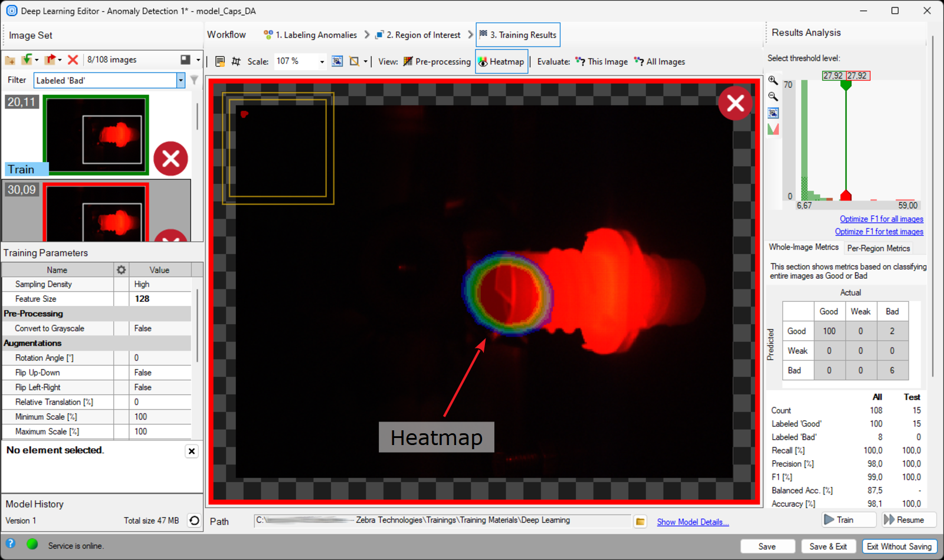Click the browse folder icon next to Path
The image size is (944, 560).
(x=640, y=522)
